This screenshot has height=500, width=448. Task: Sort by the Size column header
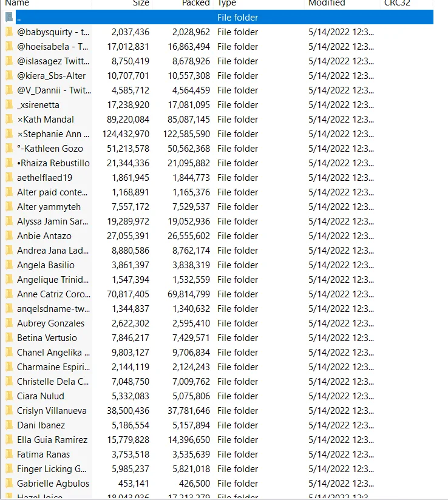(x=141, y=3)
